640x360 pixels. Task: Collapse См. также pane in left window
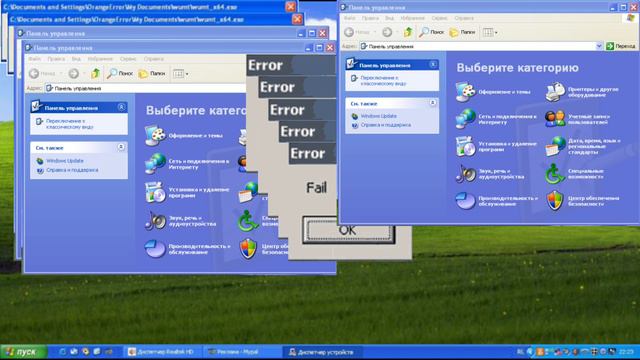(x=121, y=147)
